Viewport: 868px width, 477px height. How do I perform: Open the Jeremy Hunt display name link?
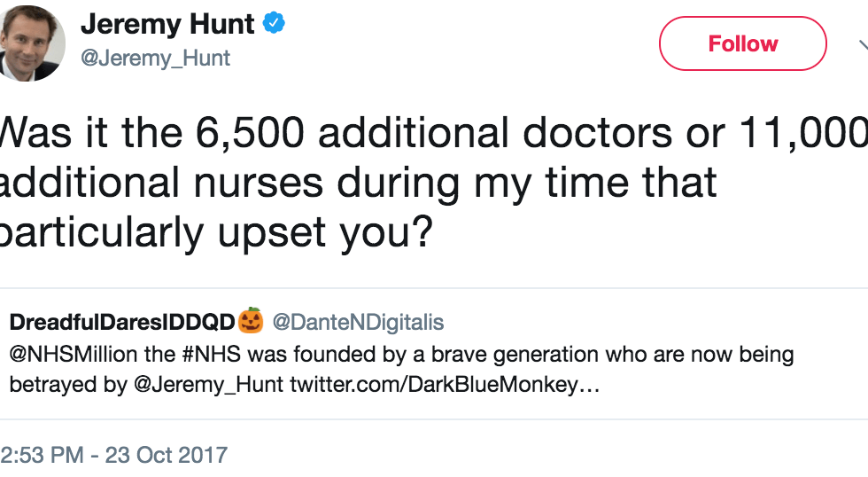coord(170,24)
